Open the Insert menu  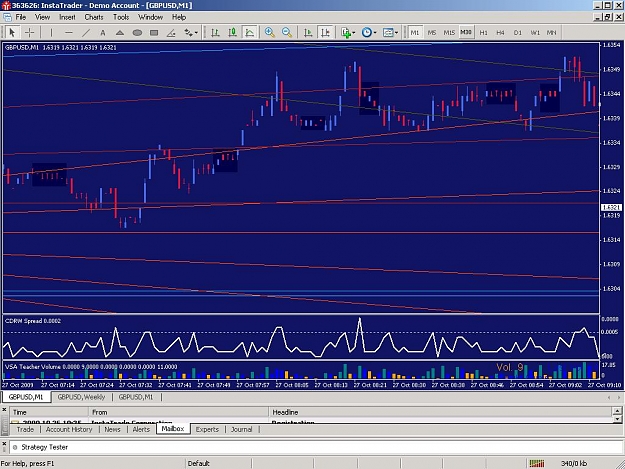[x=67, y=17]
